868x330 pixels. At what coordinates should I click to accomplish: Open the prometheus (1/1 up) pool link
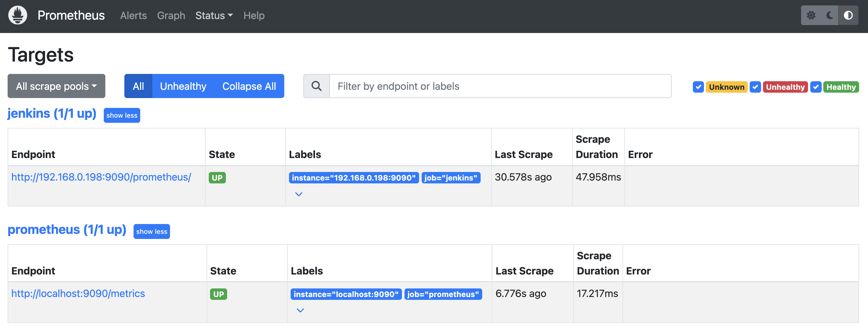point(67,230)
